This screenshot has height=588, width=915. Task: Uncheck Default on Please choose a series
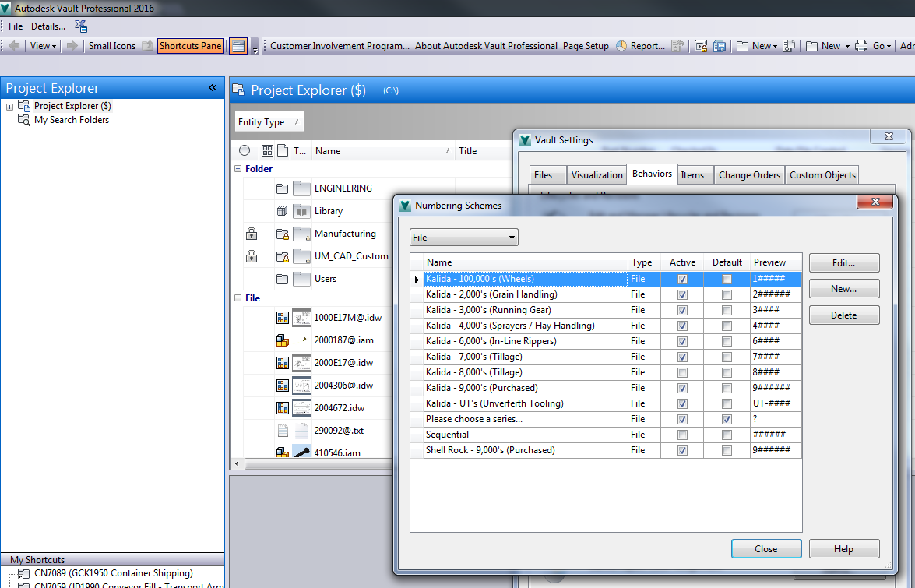(x=727, y=419)
